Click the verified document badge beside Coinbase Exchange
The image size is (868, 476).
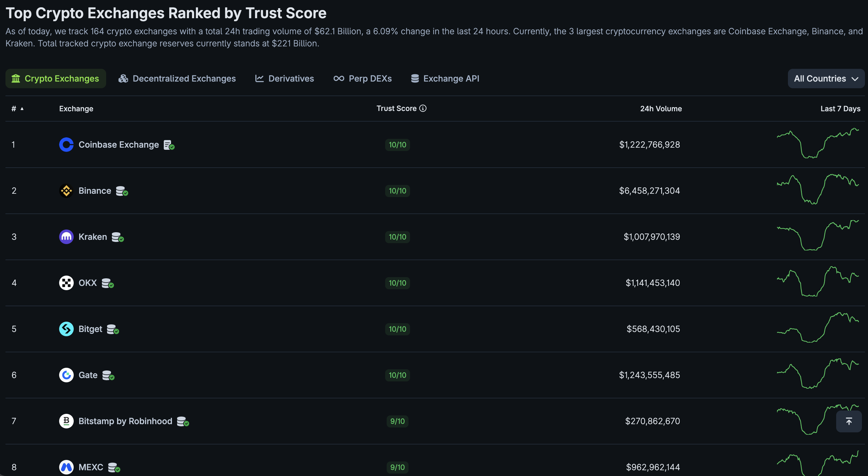coord(169,145)
